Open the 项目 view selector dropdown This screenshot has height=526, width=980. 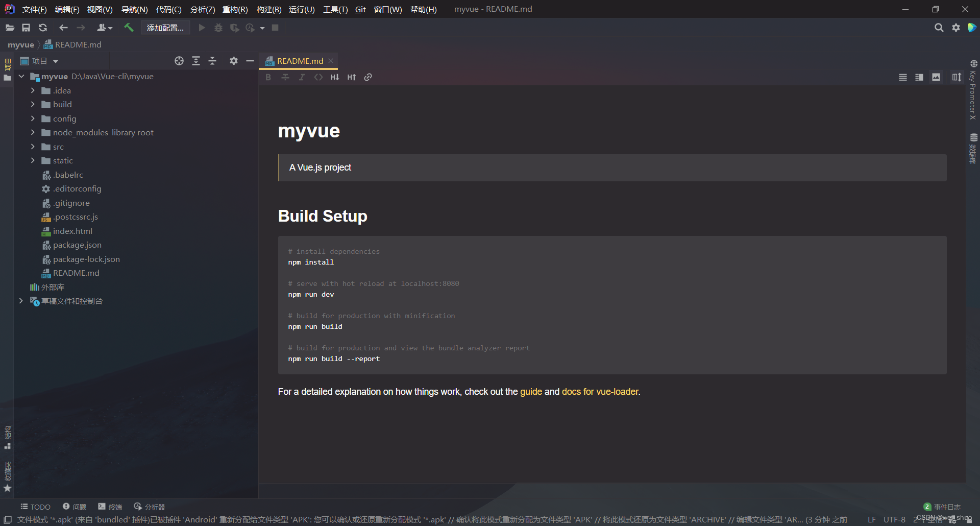(x=40, y=61)
